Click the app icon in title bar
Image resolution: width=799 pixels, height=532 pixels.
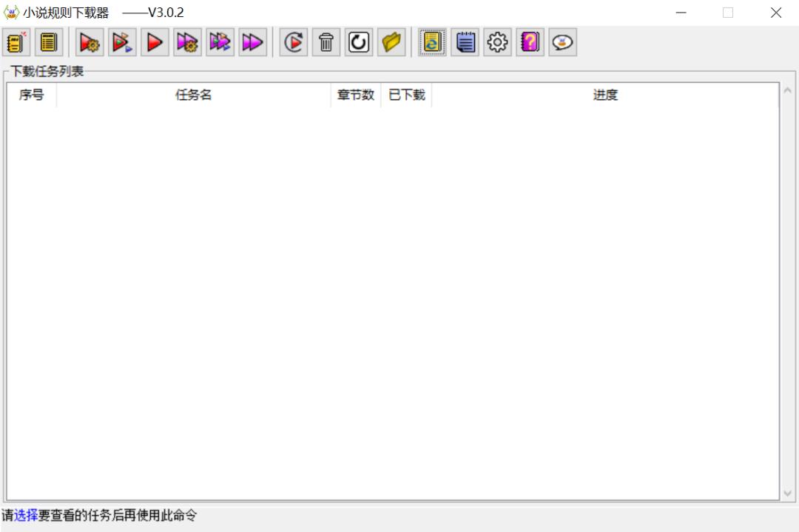coord(11,13)
